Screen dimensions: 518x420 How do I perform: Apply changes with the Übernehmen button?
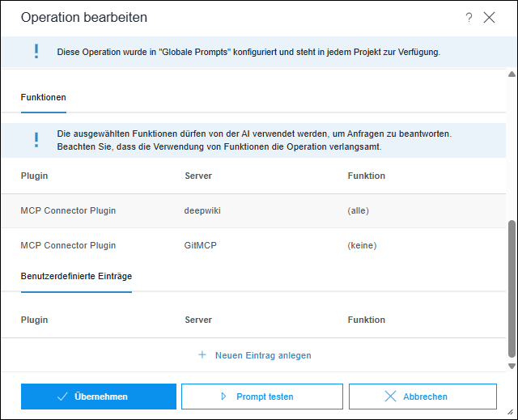(98, 397)
